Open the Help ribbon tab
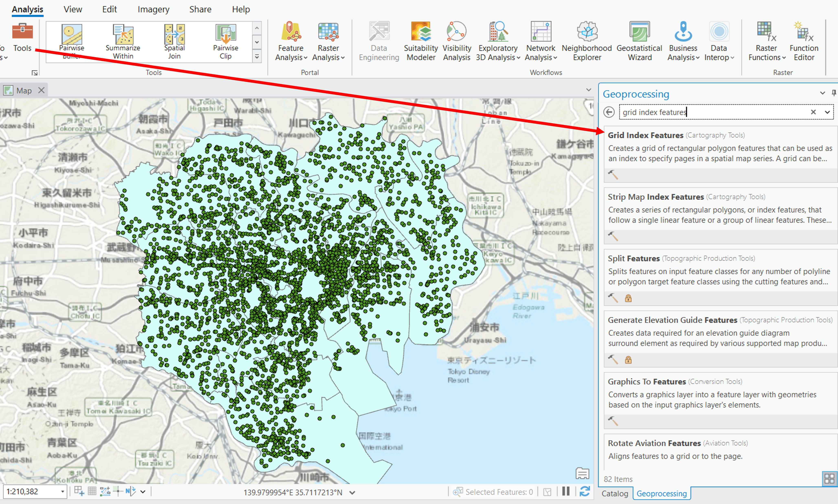Image resolution: width=838 pixels, height=504 pixels. point(241,9)
